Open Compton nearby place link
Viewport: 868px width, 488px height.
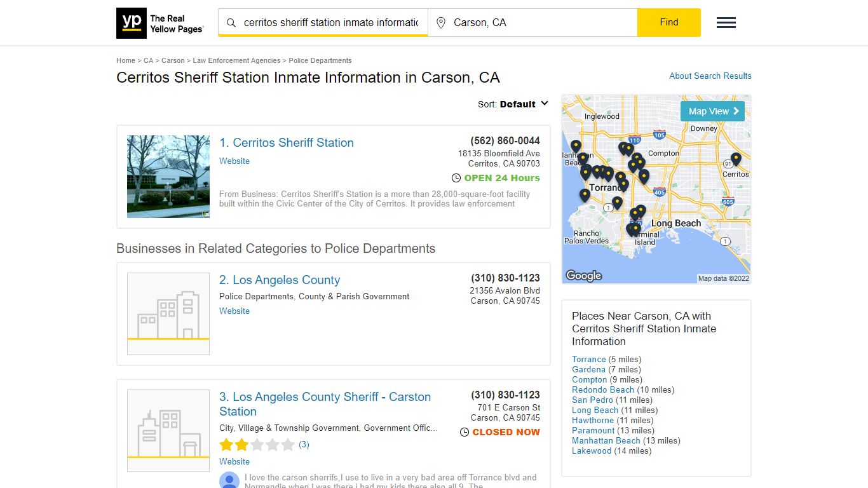(590, 379)
